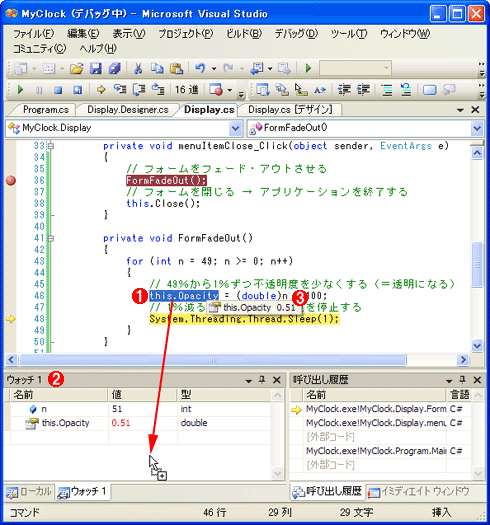490x525 pixels.
Task: Open the デバッグ(D) menu
Action: coord(296,34)
